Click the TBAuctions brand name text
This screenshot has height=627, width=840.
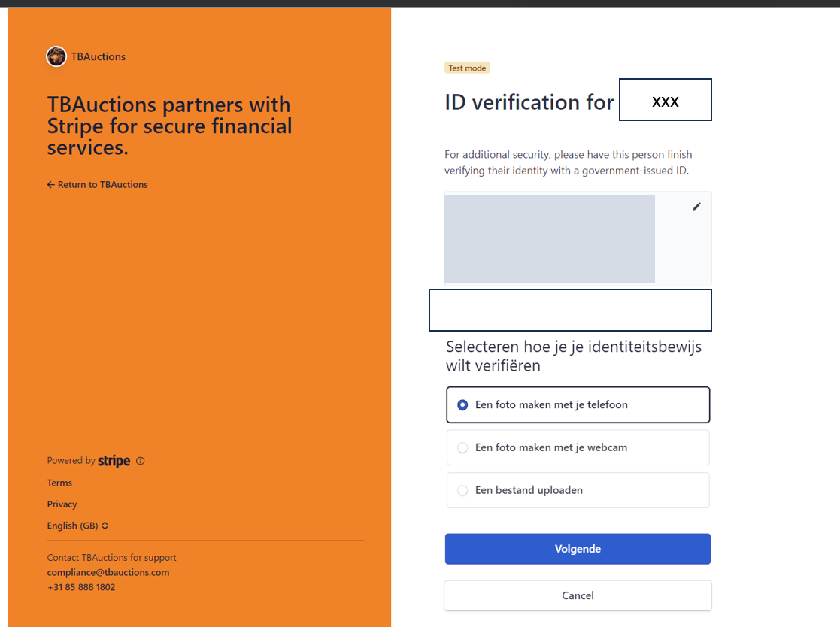point(99,56)
